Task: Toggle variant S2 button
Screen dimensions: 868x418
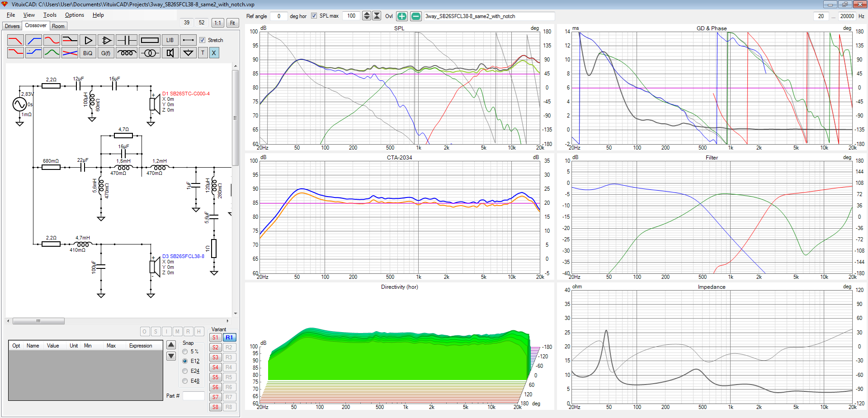Action: tap(215, 348)
